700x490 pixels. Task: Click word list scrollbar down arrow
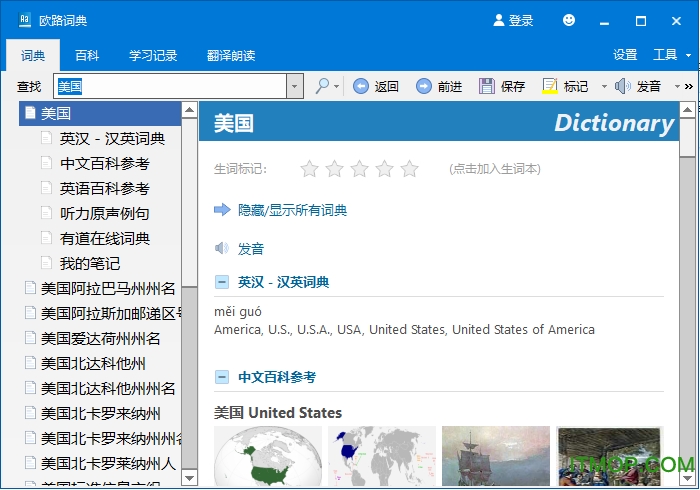coord(189,478)
